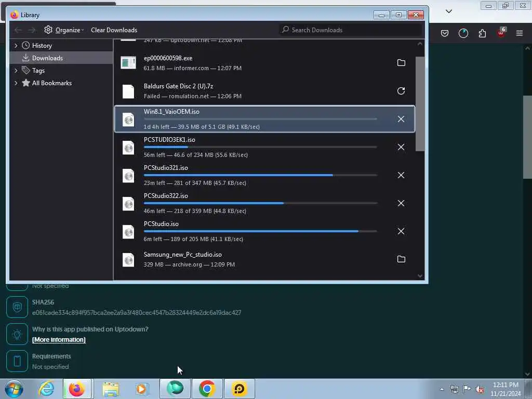
Task: Click the PCStudio321.iso progress bar
Action: point(260,175)
